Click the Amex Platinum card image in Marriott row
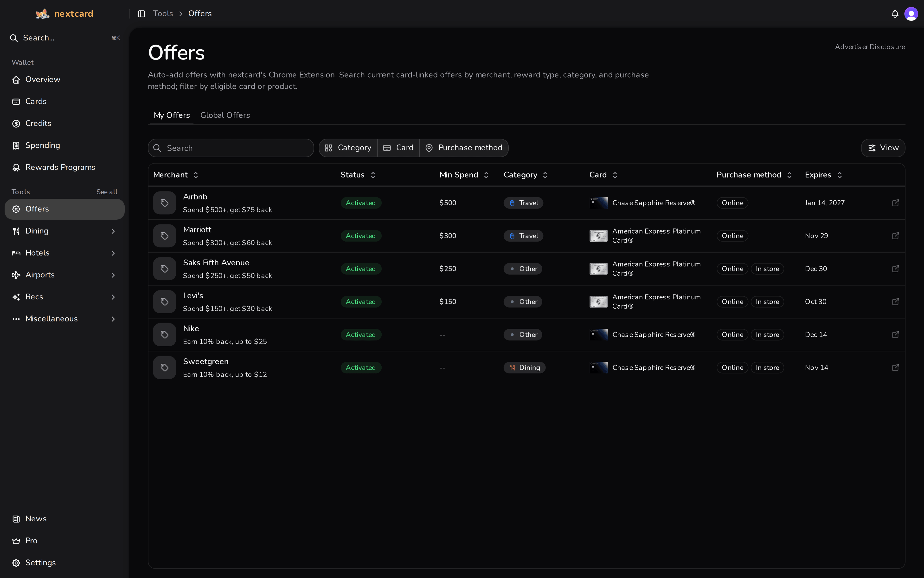The height and width of the screenshot is (578, 924). [599, 236]
